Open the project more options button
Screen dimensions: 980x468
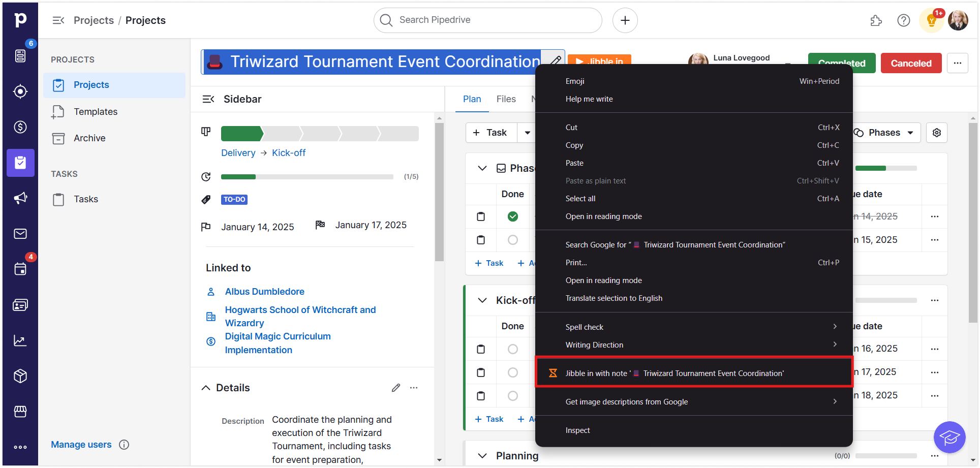point(958,63)
